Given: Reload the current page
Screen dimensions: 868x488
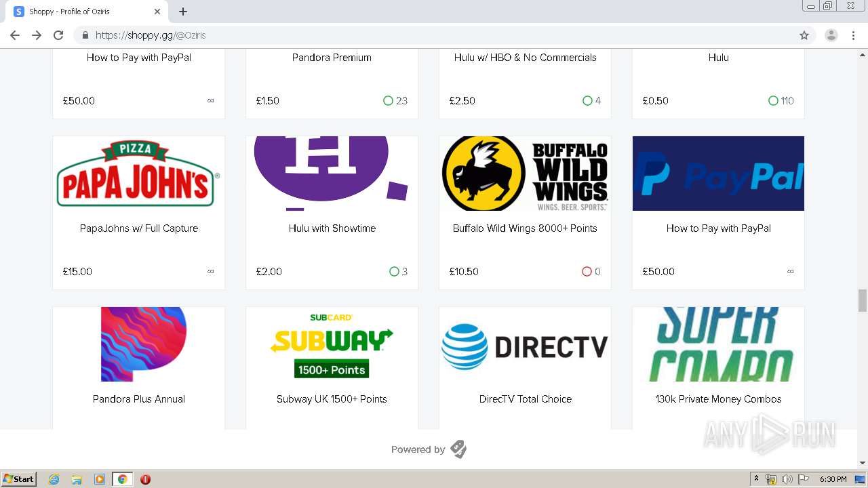Looking at the screenshot, I should coord(58,35).
